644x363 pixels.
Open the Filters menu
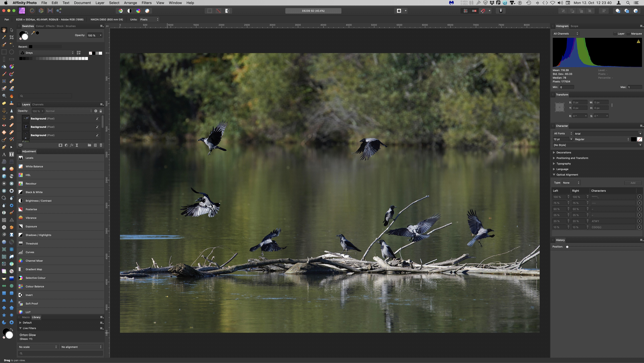pyautogui.click(x=146, y=3)
